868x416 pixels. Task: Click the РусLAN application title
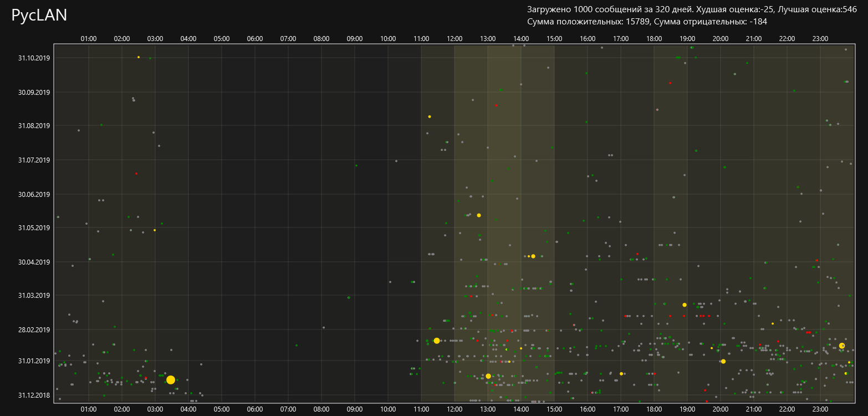[39, 16]
